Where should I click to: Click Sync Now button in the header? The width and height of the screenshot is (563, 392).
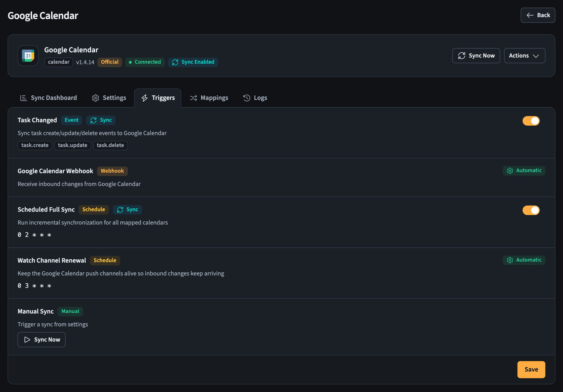pyautogui.click(x=476, y=56)
